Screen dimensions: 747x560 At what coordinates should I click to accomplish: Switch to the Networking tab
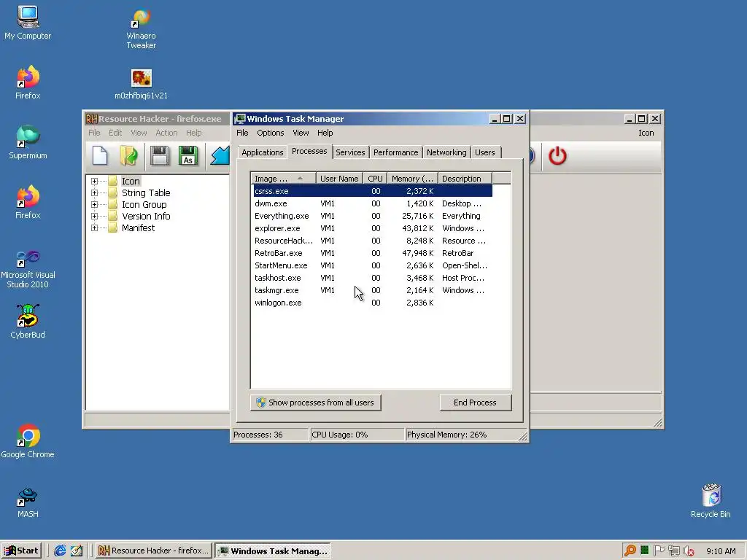[446, 152]
